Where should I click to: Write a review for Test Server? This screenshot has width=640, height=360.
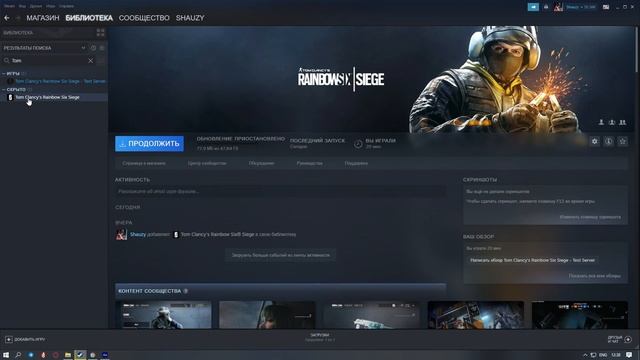(532, 260)
